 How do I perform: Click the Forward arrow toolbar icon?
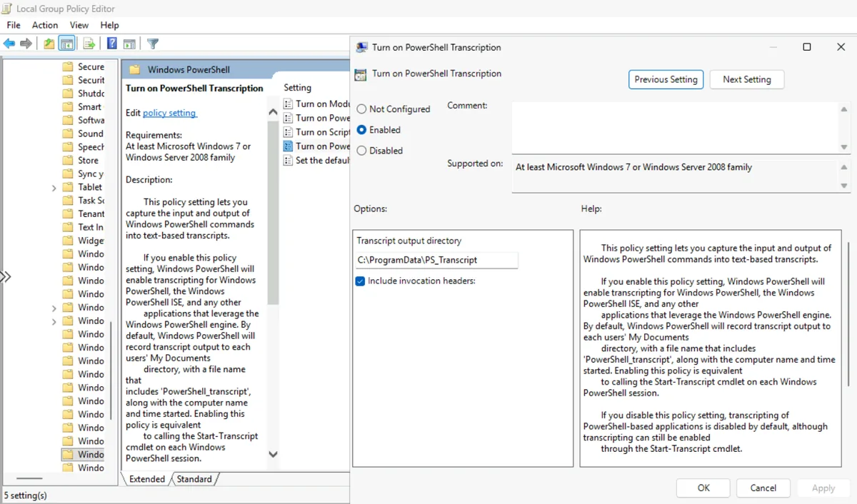[26, 44]
